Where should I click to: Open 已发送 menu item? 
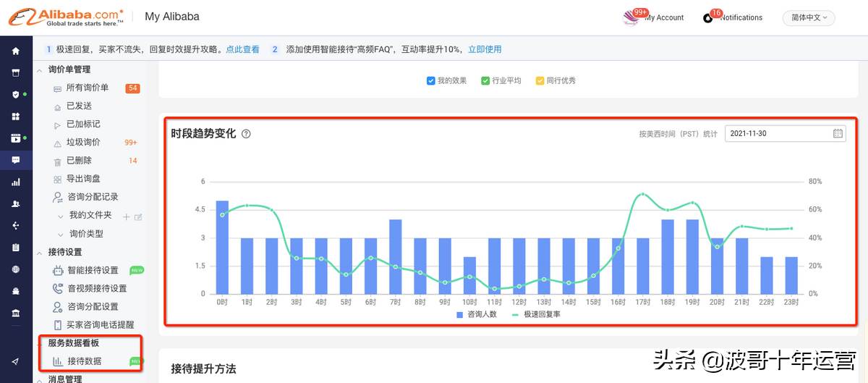(79, 106)
